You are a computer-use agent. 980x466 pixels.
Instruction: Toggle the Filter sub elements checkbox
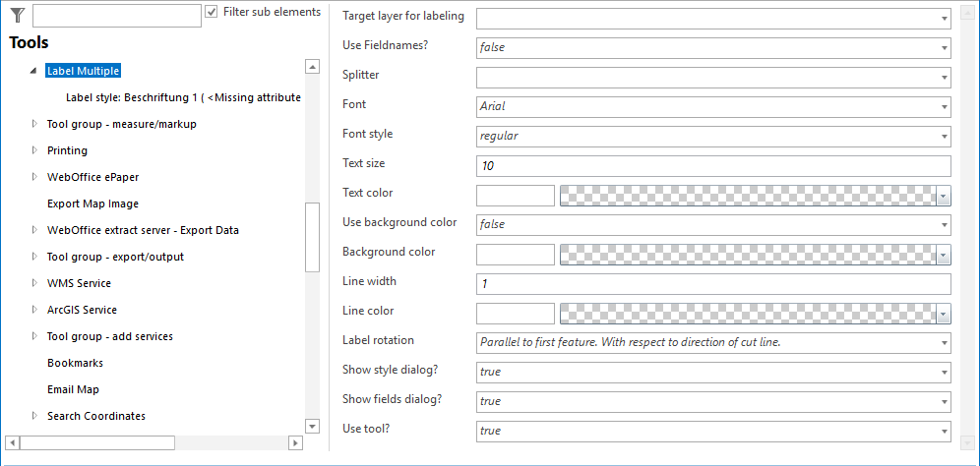(x=212, y=12)
